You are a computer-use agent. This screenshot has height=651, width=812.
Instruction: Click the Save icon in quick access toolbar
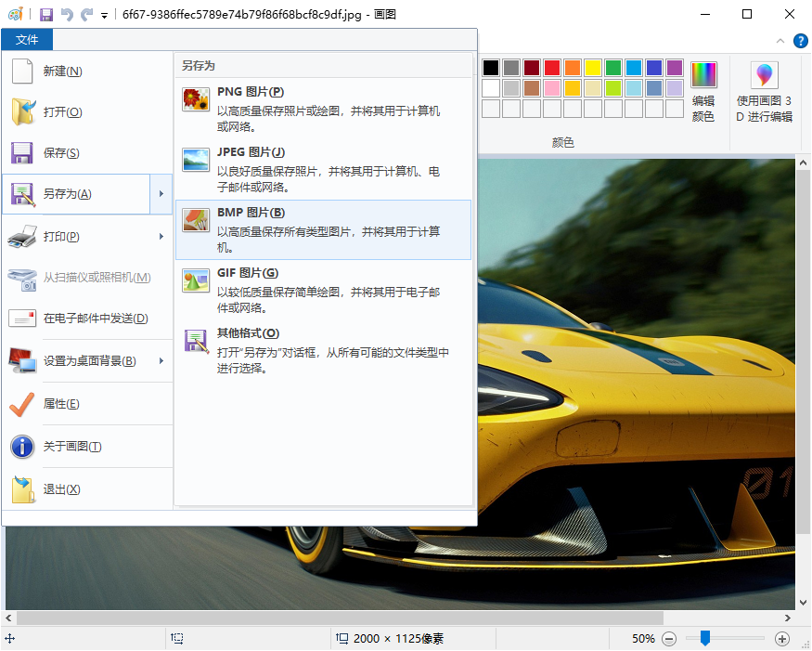[x=45, y=13]
